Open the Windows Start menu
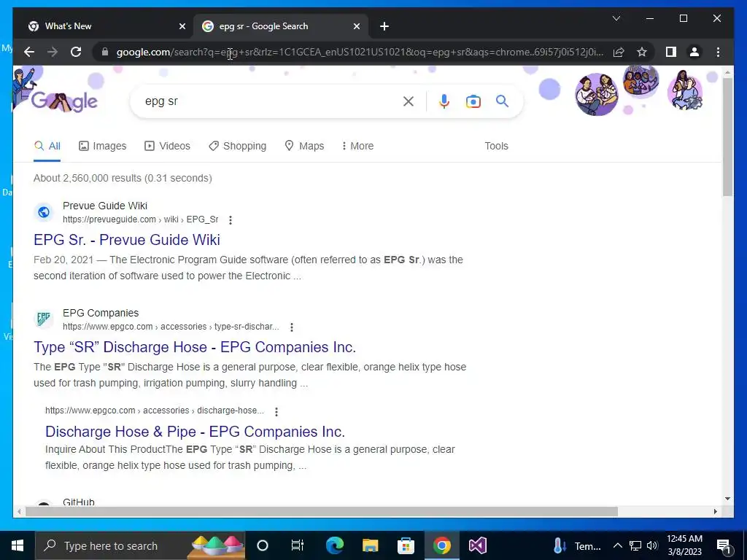The image size is (747, 560). [18, 545]
